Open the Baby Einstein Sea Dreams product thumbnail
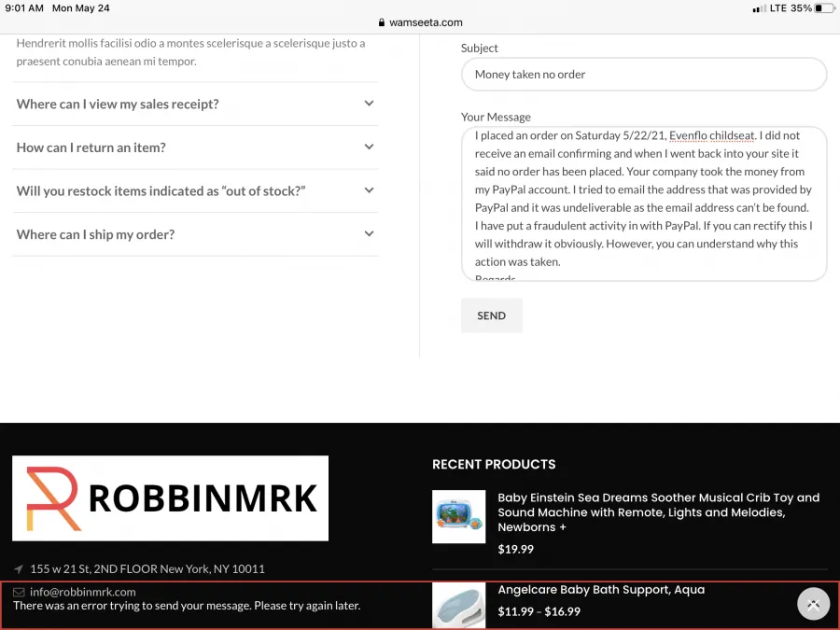This screenshot has width=840, height=630. [x=458, y=516]
